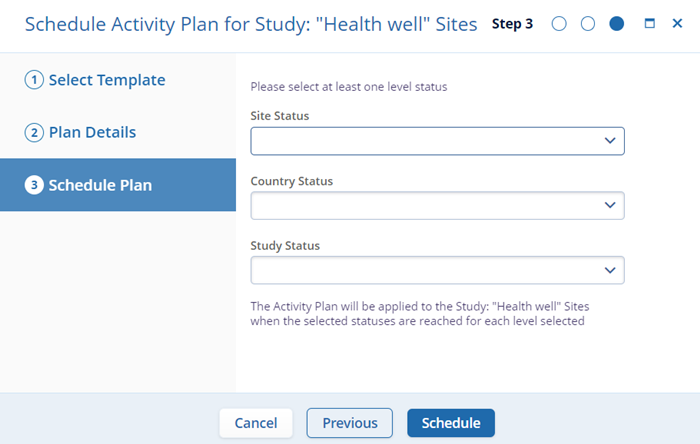Screen dimensions: 700x444
Task: Click the Site Status chevron arrow
Action: tap(610, 141)
